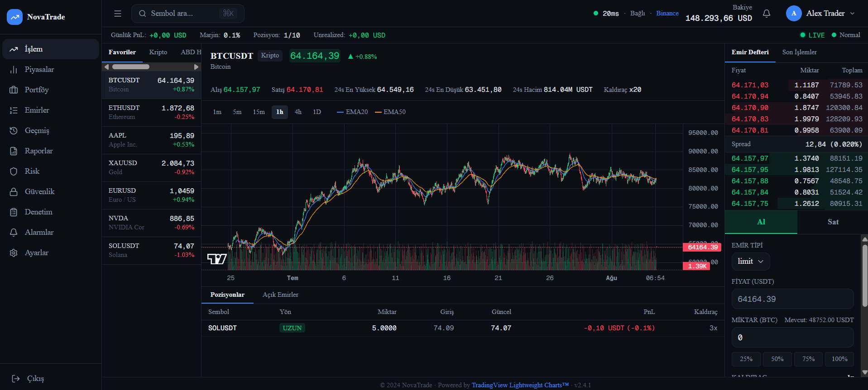The height and width of the screenshot is (390, 868).
Task: Set quantity to 100%
Action: tap(839, 359)
